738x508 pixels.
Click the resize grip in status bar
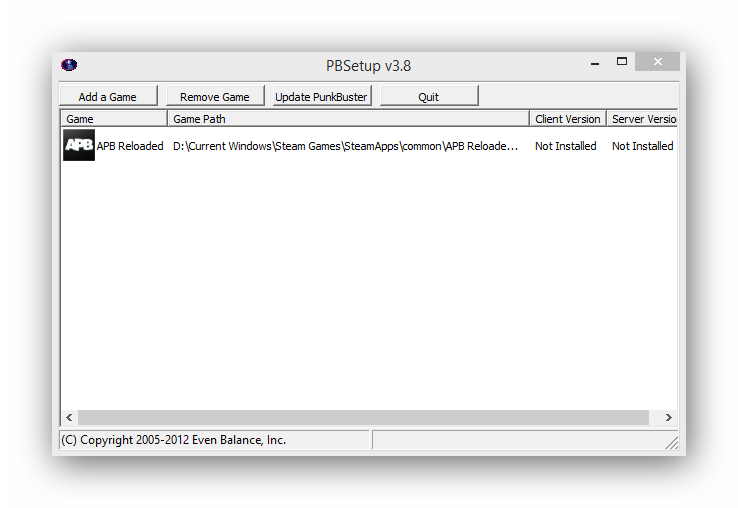(672, 443)
